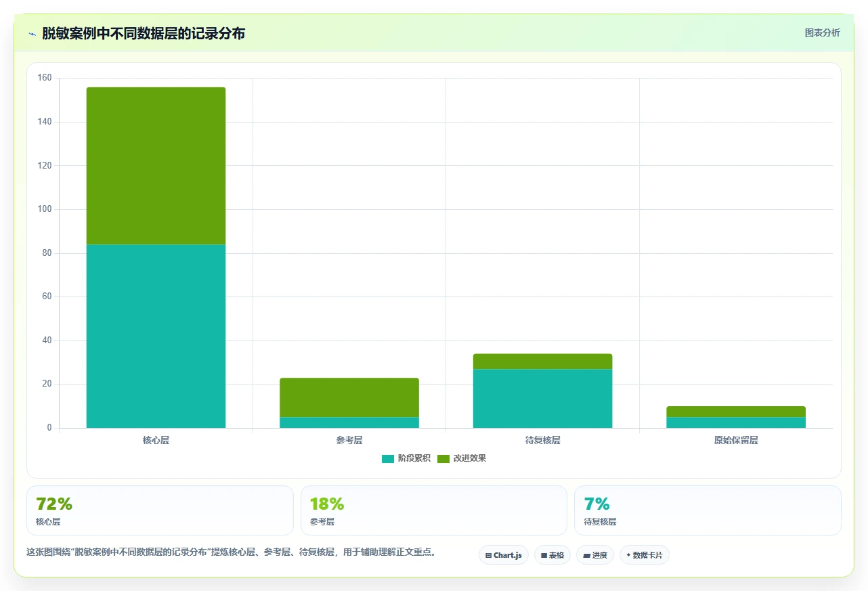
Task: Click the title 脱敏案例中不同数据层的记录分布
Action: [143, 34]
